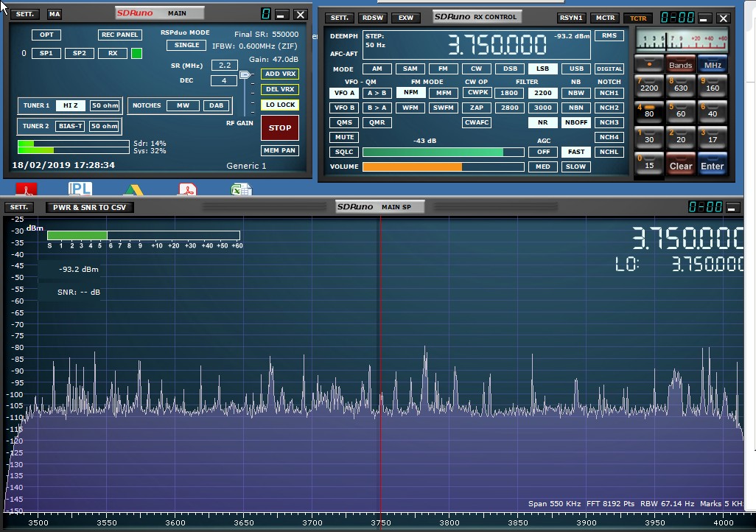The width and height of the screenshot is (756, 532).
Task: Click the EXW button
Action: click(x=406, y=18)
